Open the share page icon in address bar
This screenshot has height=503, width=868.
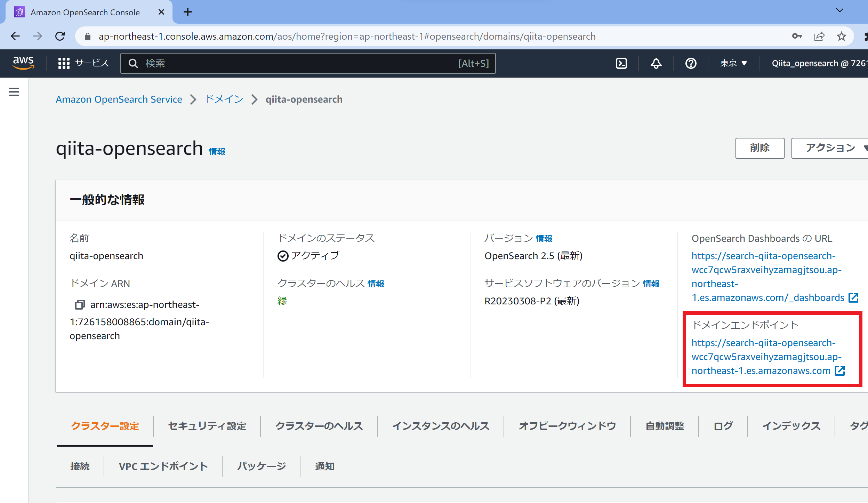819,36
